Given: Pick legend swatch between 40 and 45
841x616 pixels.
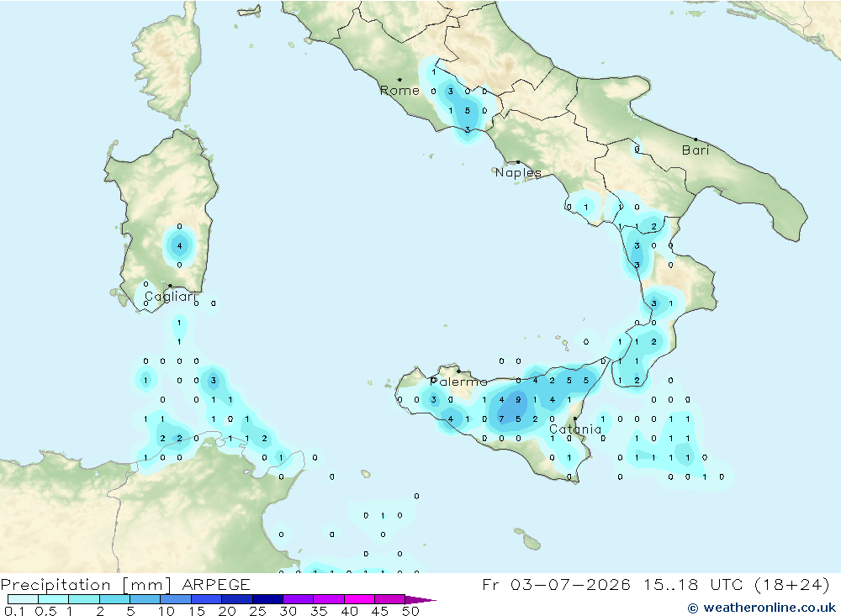Looking at the screenshot, I should tap(359, 599).
